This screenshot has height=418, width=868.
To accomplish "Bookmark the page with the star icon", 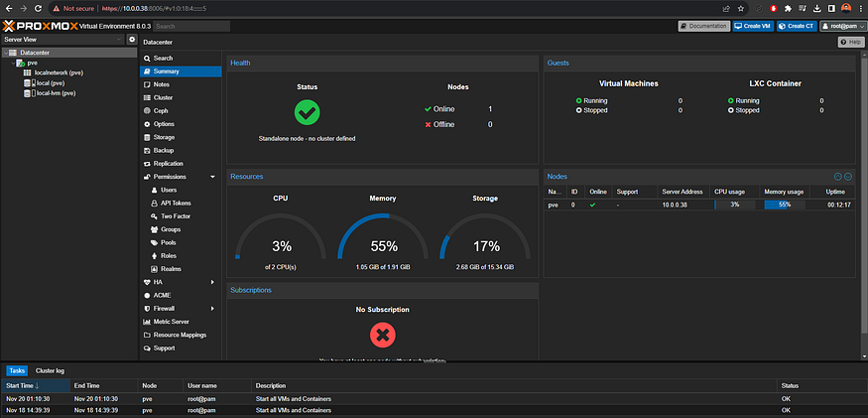I will click(741, 8).
